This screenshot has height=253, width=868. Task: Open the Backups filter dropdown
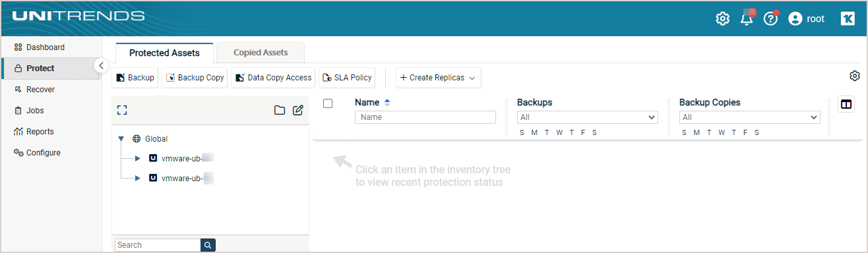click(588, 117)
